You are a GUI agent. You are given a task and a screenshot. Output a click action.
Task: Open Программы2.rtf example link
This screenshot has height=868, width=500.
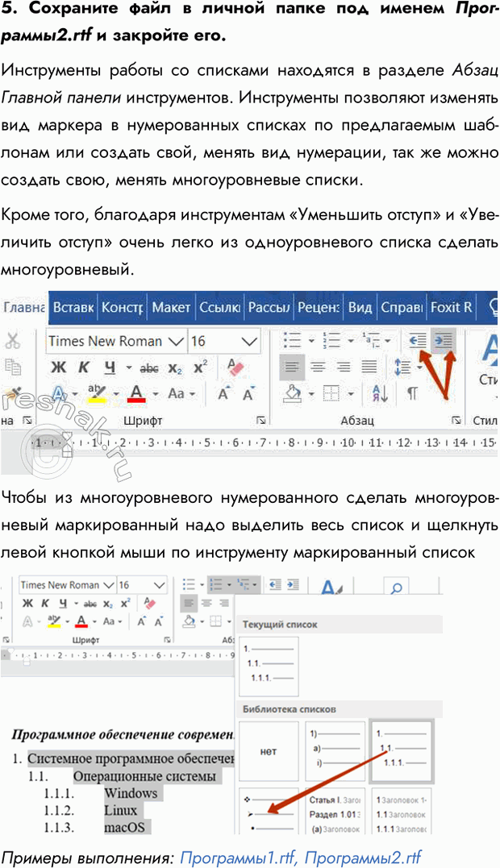[363, 858]
